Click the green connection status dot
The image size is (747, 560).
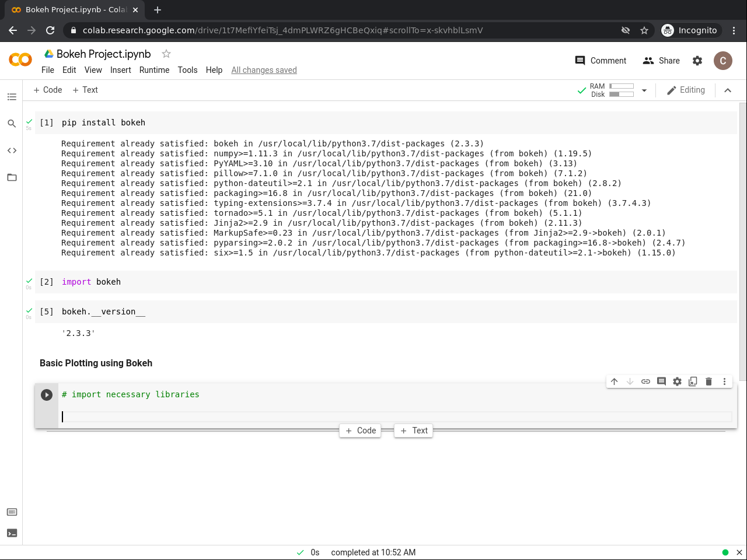725,552
